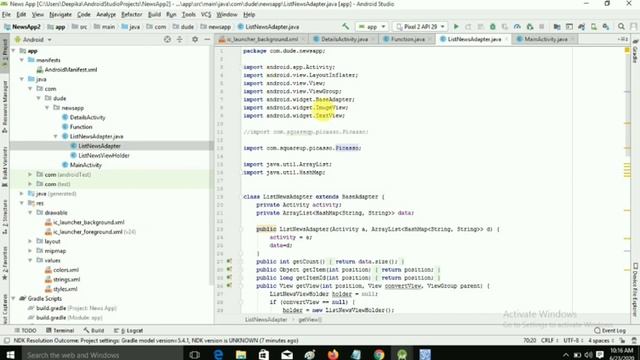This screenshot has width=640, height=360.
Task: Toggle fold marker beside ListNewsAdapter constructor
Action: pyautogui.click(x=241, y=229)
